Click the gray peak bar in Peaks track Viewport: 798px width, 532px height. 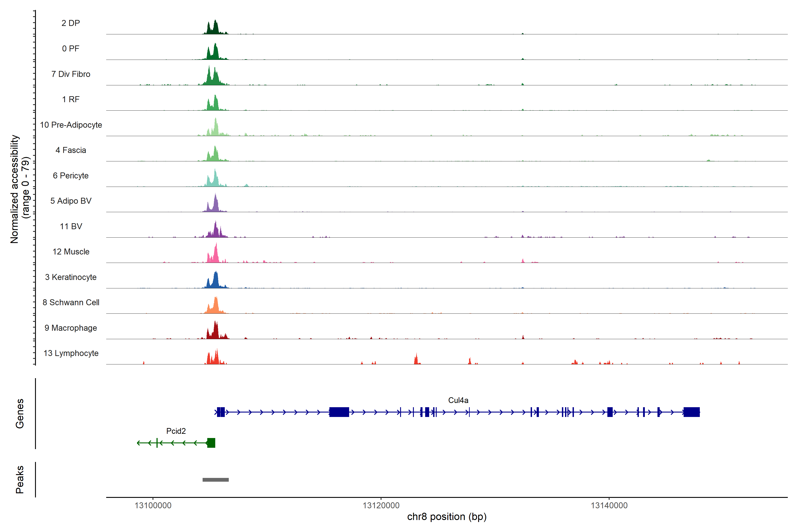click(215, 479)
